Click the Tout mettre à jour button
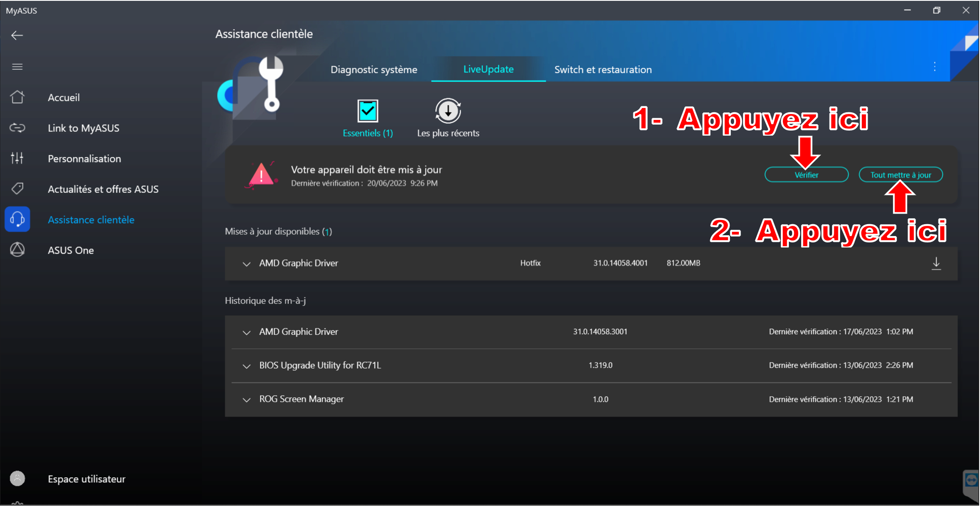980x506 pixels. click(x=901, y=175)
